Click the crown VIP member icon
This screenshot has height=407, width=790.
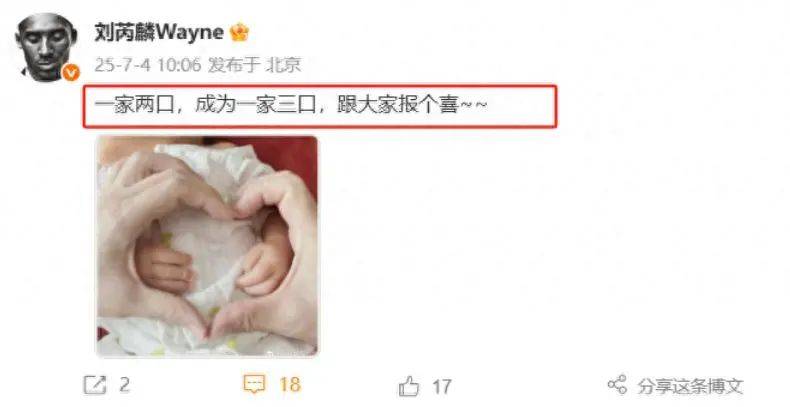(x=239, y=33)
